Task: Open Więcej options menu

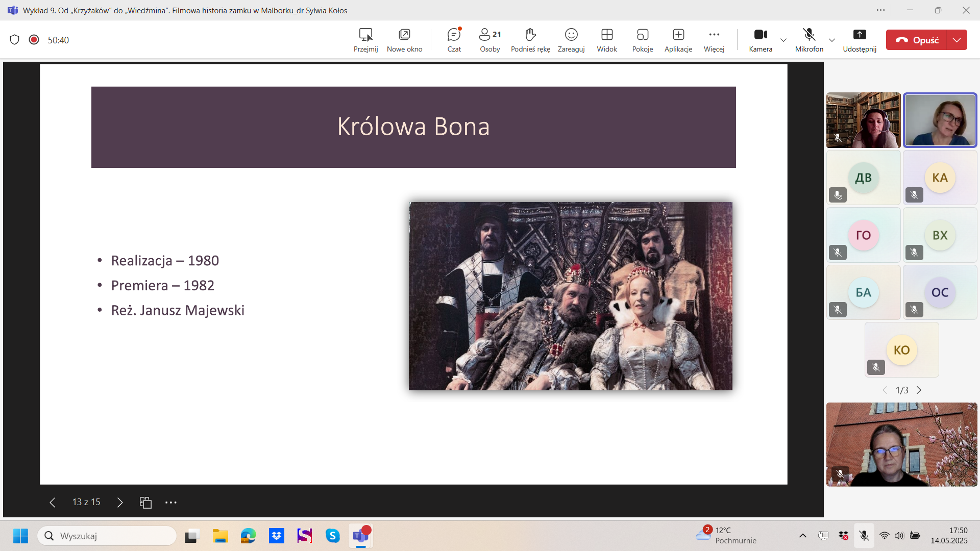Action: (x=714, y=40)
